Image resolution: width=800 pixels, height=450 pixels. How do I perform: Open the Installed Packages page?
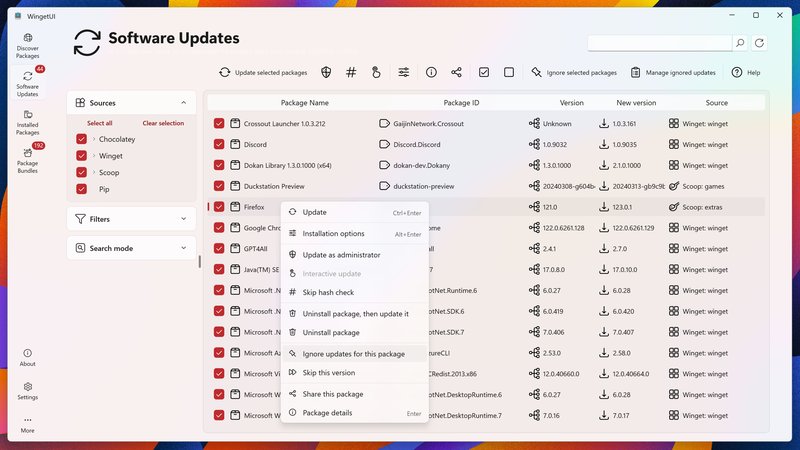27,121
